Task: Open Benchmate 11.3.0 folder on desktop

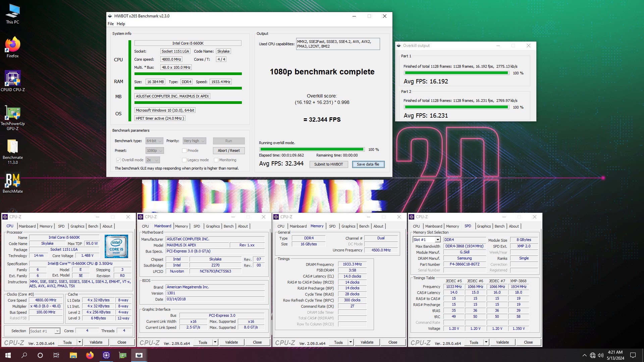Action: pos(12,152)
